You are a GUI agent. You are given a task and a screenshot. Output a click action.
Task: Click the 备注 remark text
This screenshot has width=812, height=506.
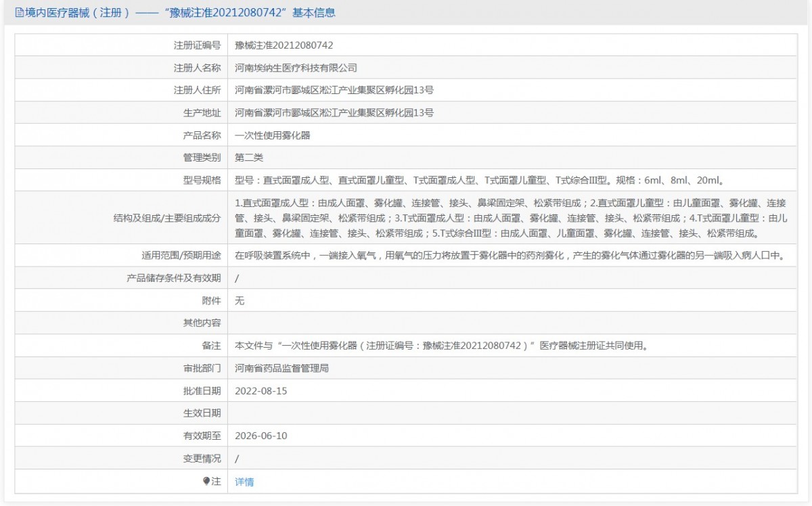click(441, 346)
